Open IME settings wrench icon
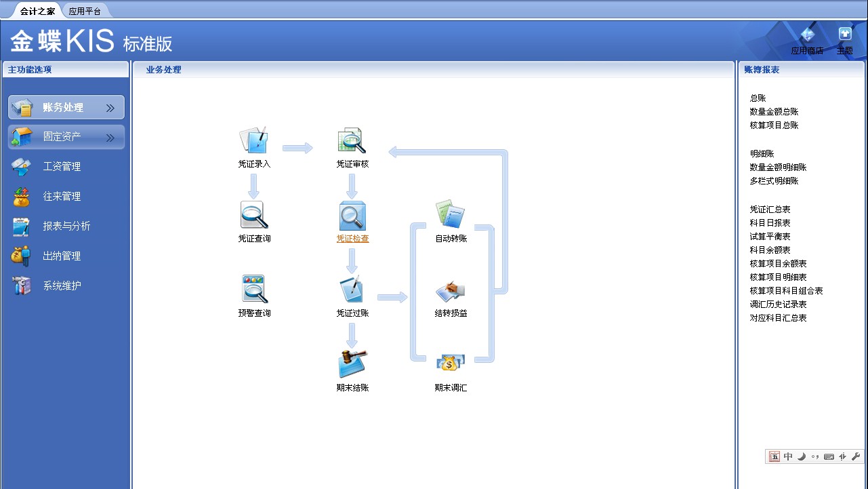Screen dimensions: 868x489 856,456
